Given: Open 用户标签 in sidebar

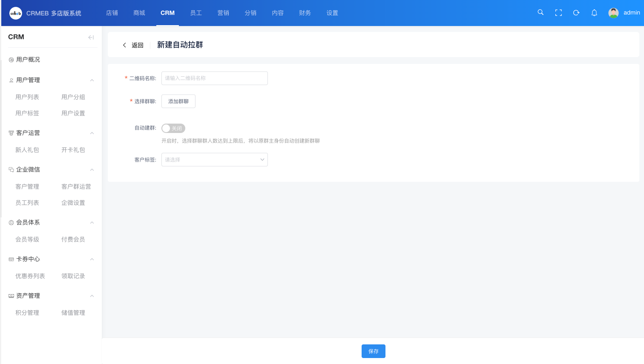Looking at the screenshot, I should [27, 113].
